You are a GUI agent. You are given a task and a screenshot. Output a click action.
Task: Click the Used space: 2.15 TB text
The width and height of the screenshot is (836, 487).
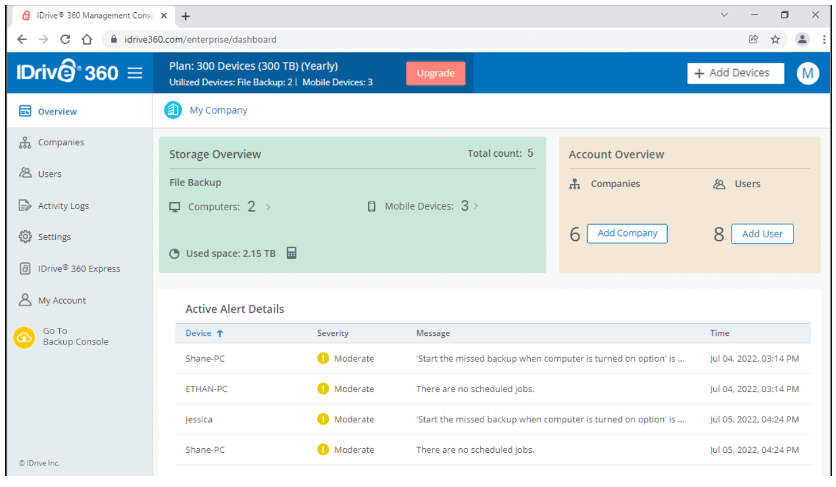231,254
